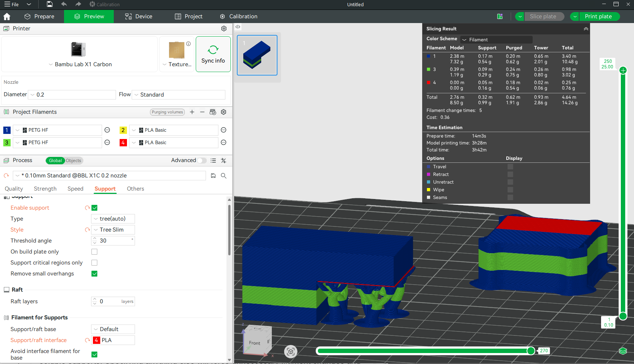Open the File menu

coord(11,4)
